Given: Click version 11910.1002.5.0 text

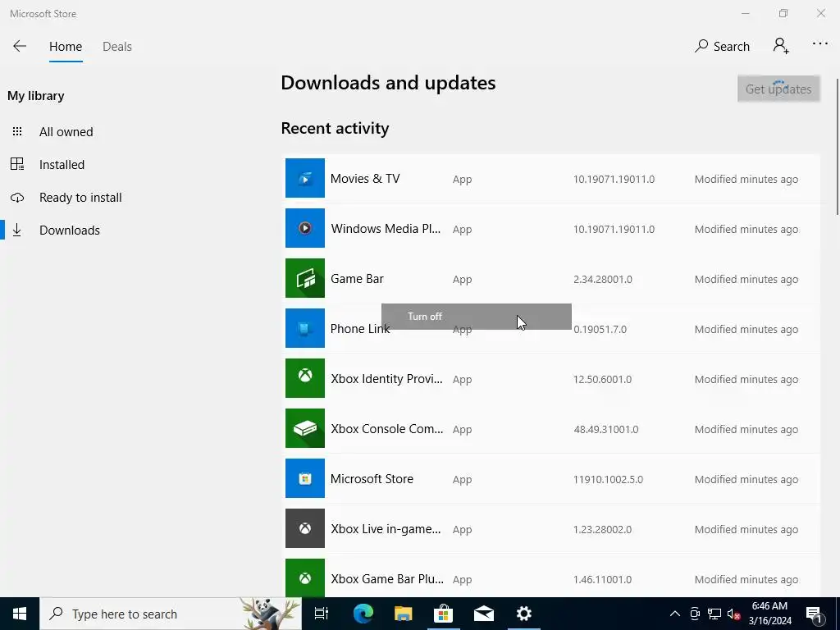Looking at the screenshot, I should pyautogui.click(x=608, y=479).
